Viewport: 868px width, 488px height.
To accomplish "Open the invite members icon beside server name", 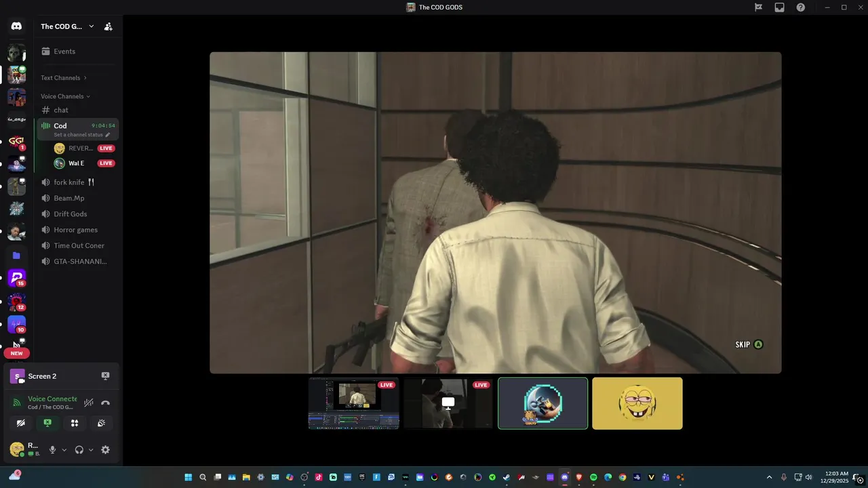I will point(108,26).
